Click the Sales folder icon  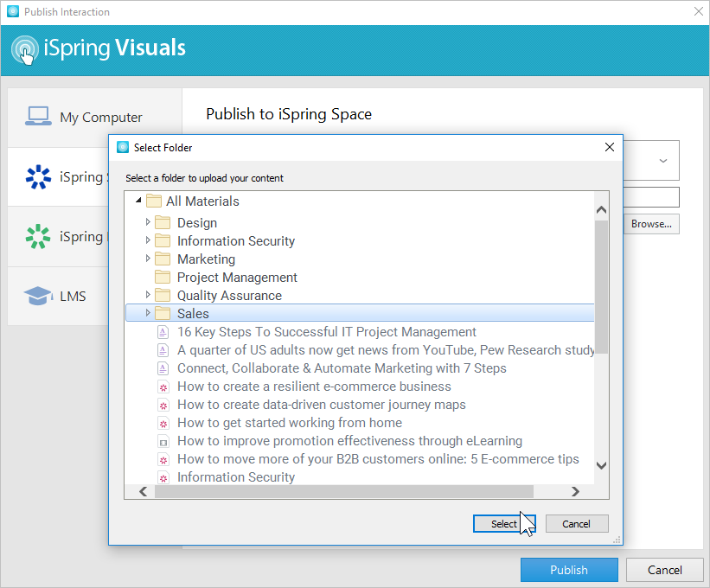pos(163,313)
